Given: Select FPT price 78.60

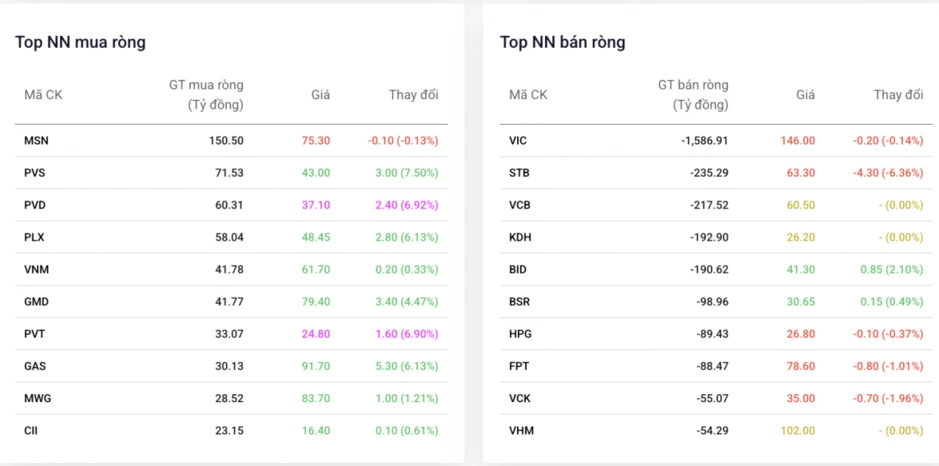Looking at the screenshot, I should (x=801, y=366).
